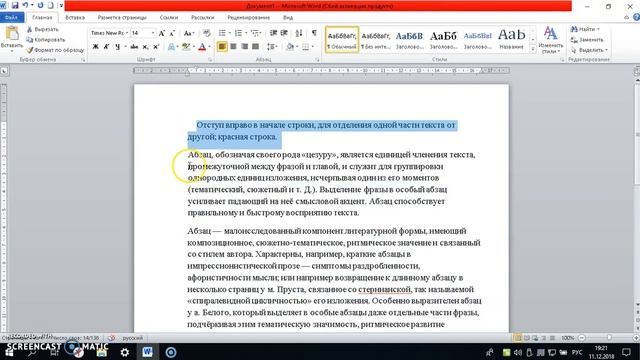
Task: Click the multilevel list icon
Action: [x=255, y=33]
